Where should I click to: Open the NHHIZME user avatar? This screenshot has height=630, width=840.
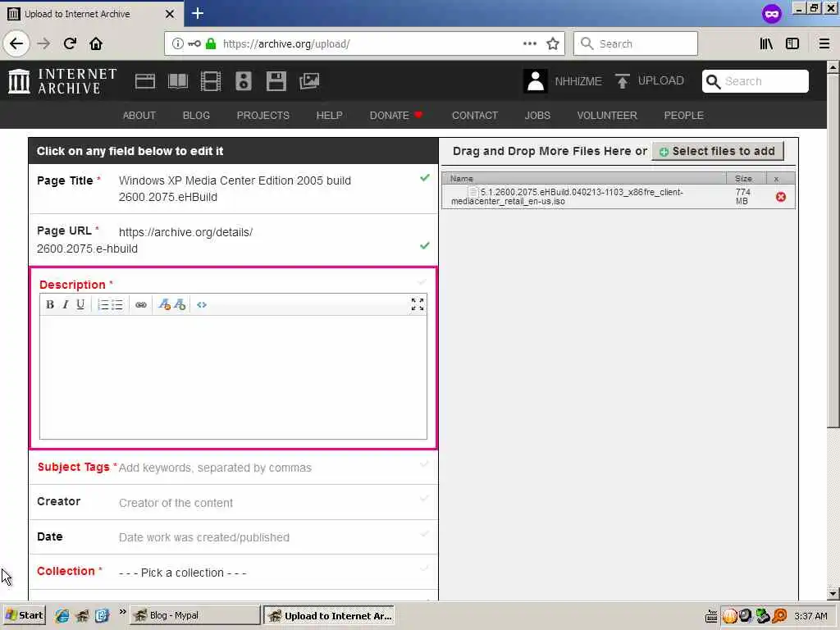(x=535, y=81)
